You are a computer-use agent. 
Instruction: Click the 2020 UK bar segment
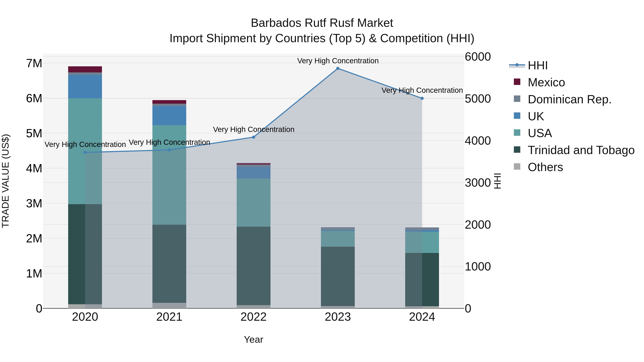[x=85, y=87]
